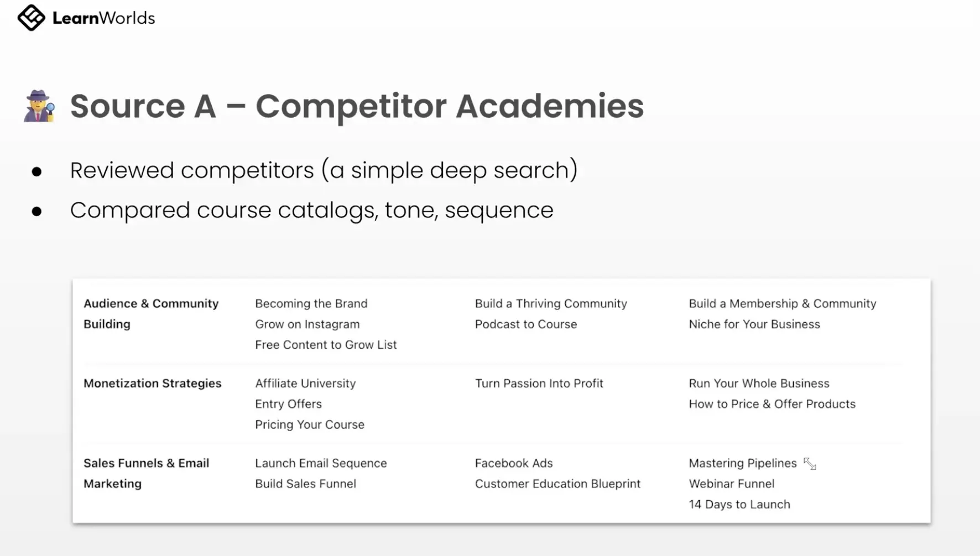Screen dimensions: 980x556
Task: Select the Source A – Competitor Academies heading
Action: tap(357, 106)
